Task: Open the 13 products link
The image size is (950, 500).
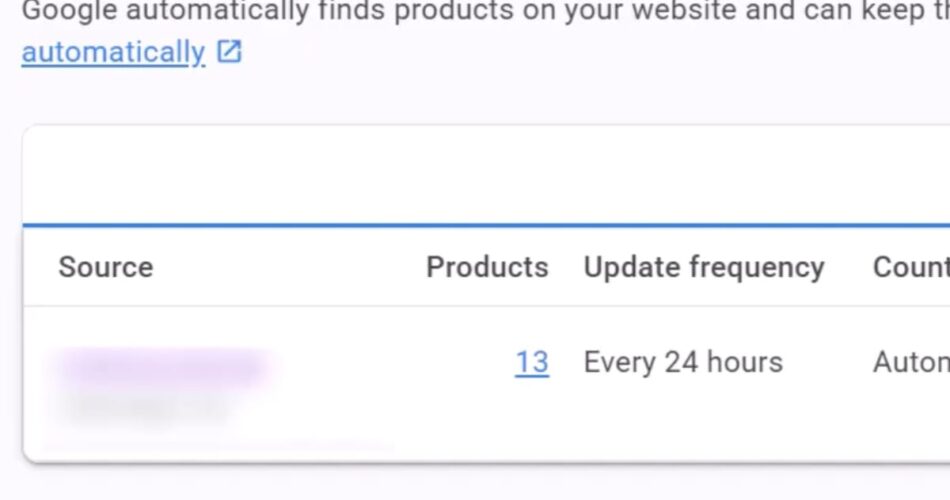Action: tap(532, 362)
